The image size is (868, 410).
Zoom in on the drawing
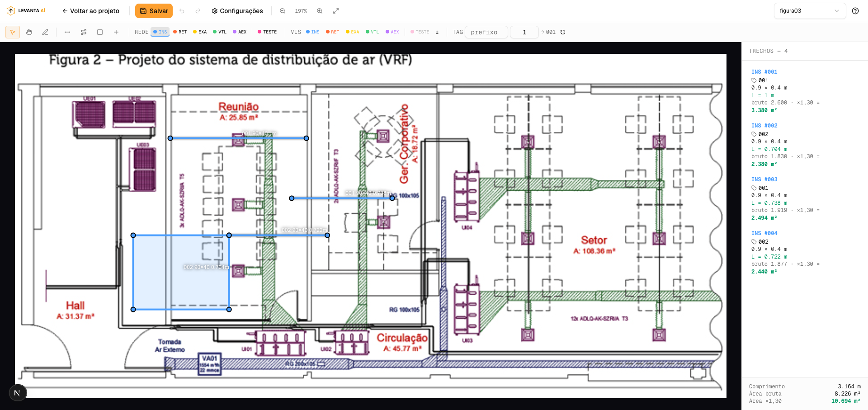(320, 11)
